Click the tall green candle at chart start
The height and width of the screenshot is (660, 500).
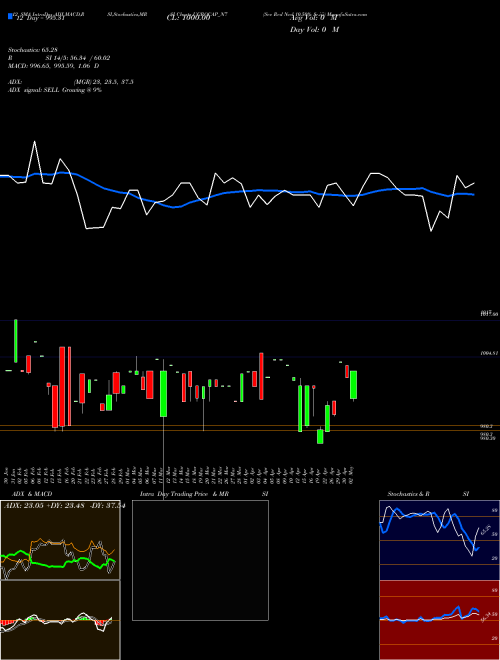point(16,341)
